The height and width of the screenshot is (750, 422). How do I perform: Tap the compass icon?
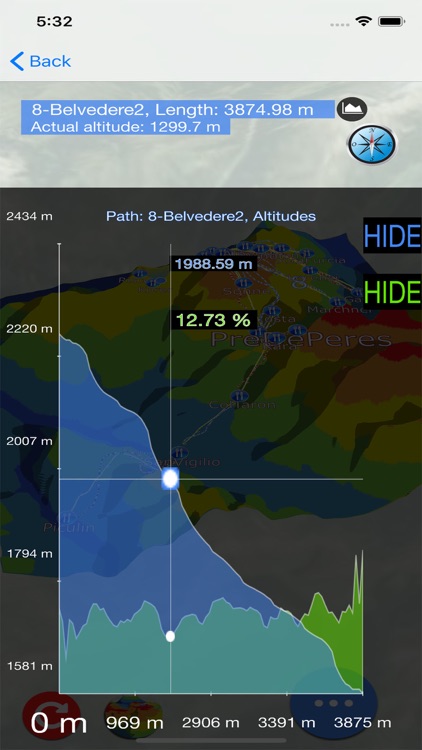pos(372,143)
